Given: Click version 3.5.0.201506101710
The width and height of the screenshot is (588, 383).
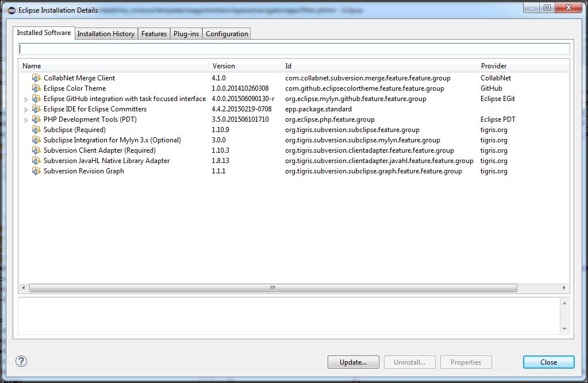Looking at the screenshot, I should tap(240, 119).
